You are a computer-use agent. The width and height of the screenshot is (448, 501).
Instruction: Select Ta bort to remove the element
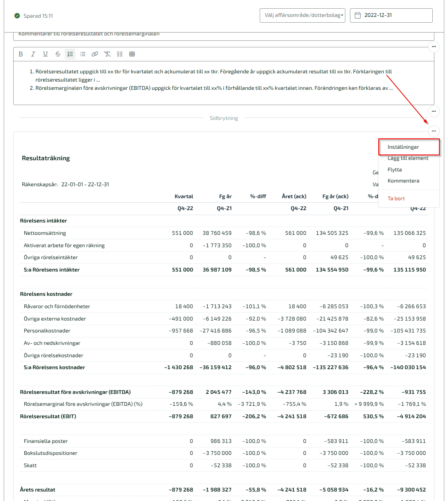pos(396,199)
